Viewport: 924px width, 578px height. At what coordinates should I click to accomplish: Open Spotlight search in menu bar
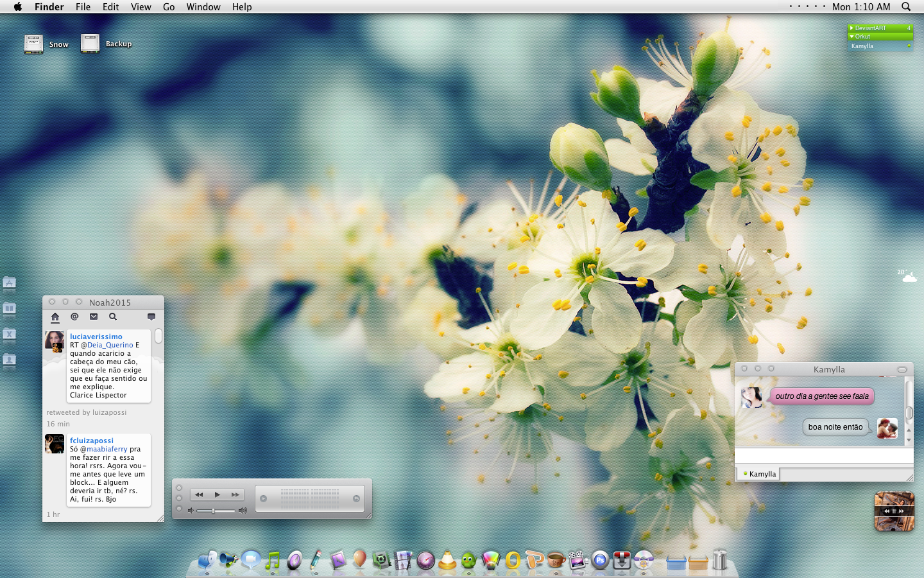click(x=906, y=6)
